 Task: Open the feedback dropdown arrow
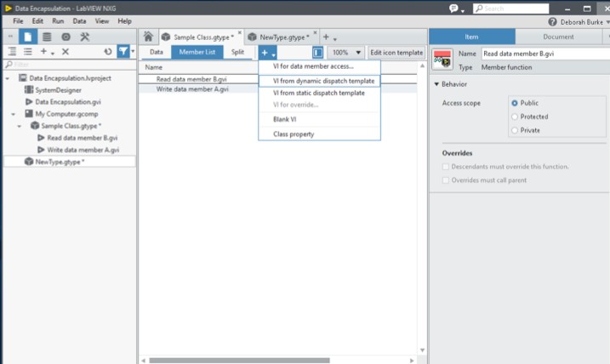(463, 11)
